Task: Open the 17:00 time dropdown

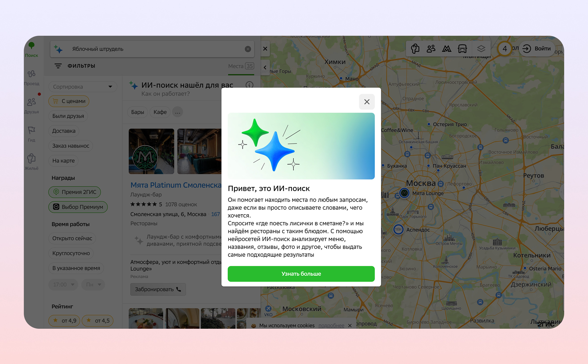Action: click(x=63, y=285)
